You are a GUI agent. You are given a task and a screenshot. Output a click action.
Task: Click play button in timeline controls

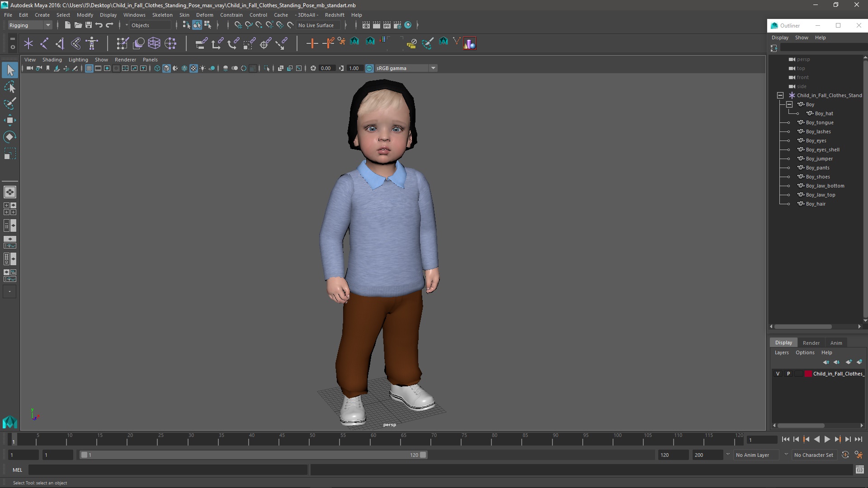pyautogui.click(x=827, y=440)
